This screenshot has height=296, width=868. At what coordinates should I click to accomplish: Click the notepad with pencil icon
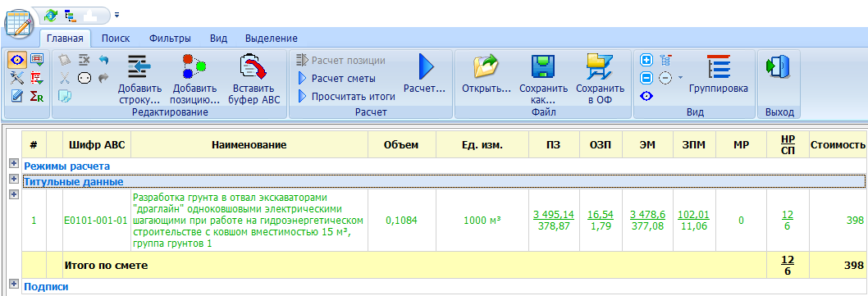coord(18,96)
